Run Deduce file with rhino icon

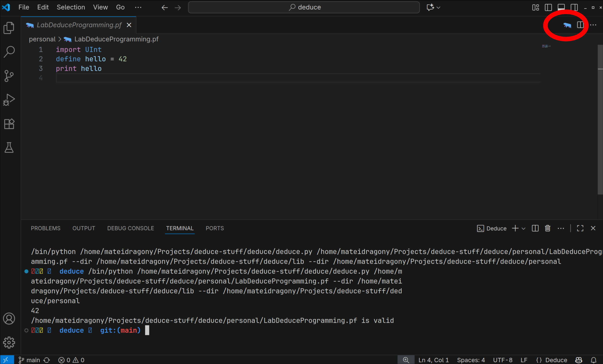pos(567,25)
